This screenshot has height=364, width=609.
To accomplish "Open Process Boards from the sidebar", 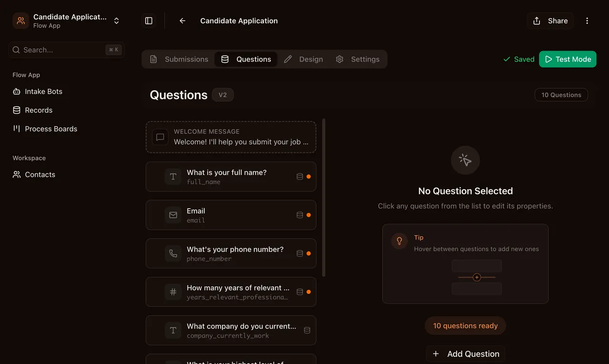I will pyautogui.click(x=50, y=129).
